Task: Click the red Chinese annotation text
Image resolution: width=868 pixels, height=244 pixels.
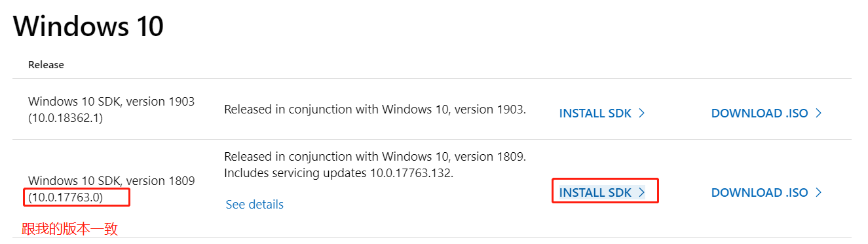Action: coord(69,229)
